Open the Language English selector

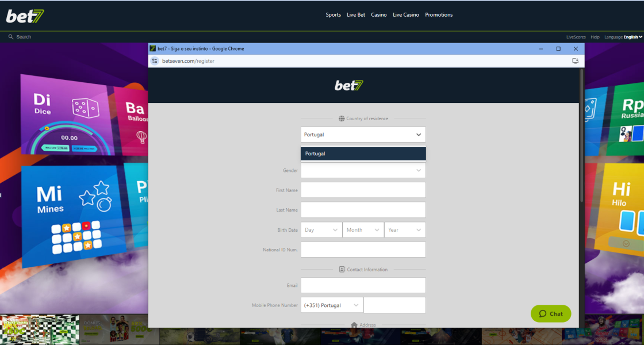coord(632,37)
